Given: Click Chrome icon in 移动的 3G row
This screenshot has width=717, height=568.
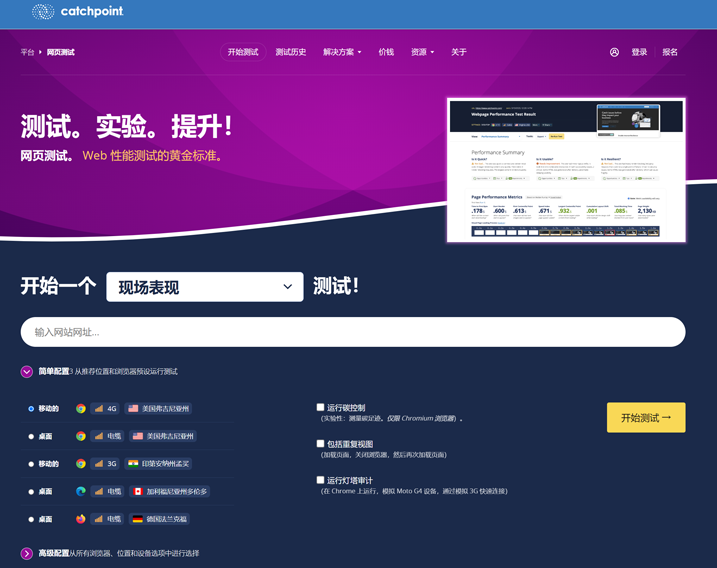Looking at the screenshot, I should [x=81, y=464].
